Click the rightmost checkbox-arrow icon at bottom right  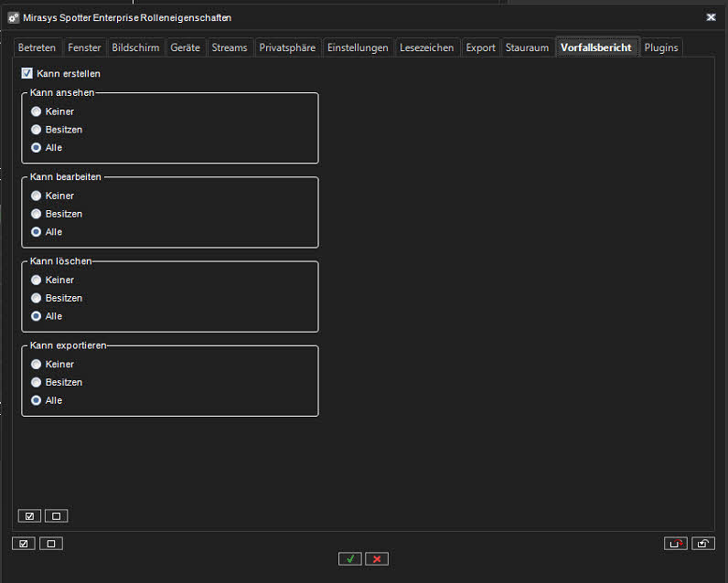(x=702, y=544)
